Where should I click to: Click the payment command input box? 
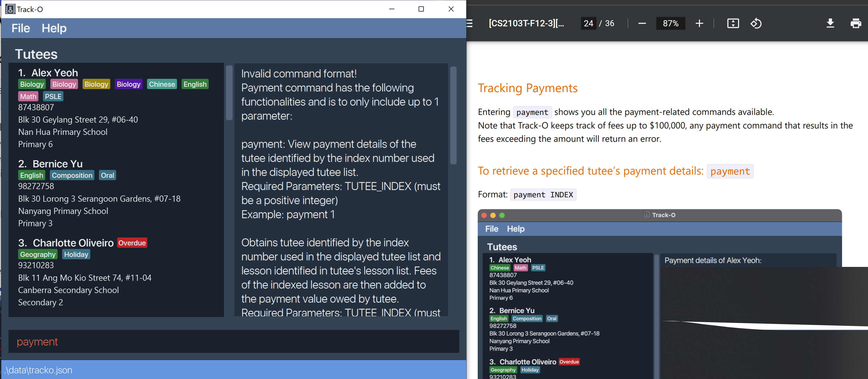click(233, 342)
